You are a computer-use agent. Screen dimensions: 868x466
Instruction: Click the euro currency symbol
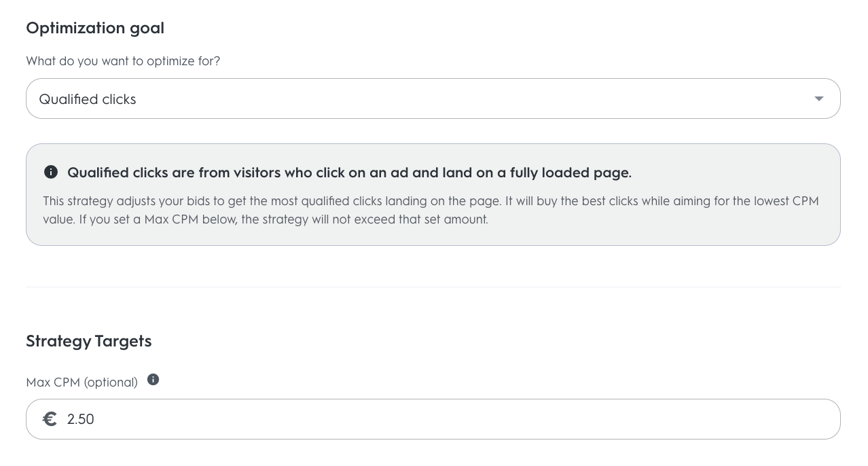pyautogui.click(x=50, y=419)
